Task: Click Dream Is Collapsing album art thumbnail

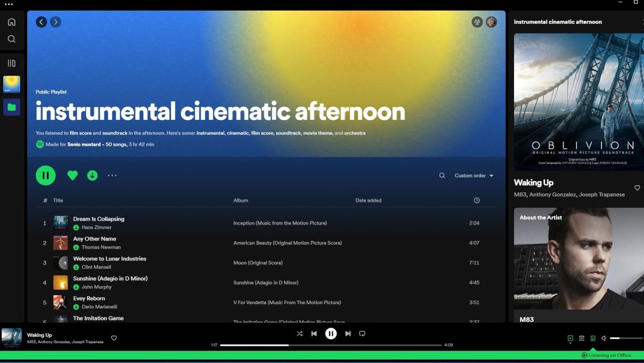Action: (x=61, y=223)
